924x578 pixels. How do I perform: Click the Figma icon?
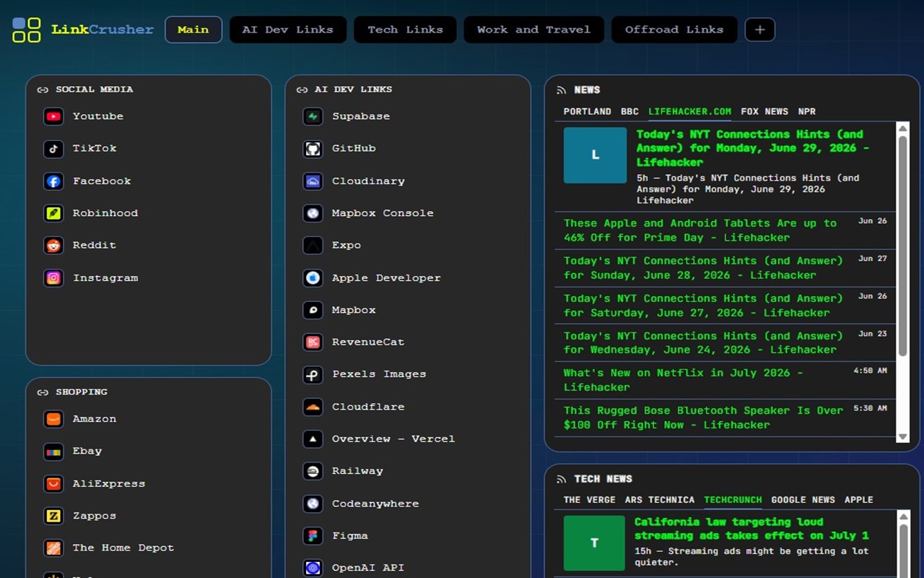[x=313, y=536]
